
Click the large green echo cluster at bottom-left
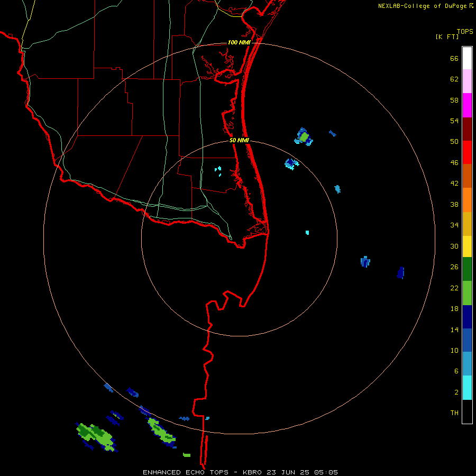pos(97,436)
